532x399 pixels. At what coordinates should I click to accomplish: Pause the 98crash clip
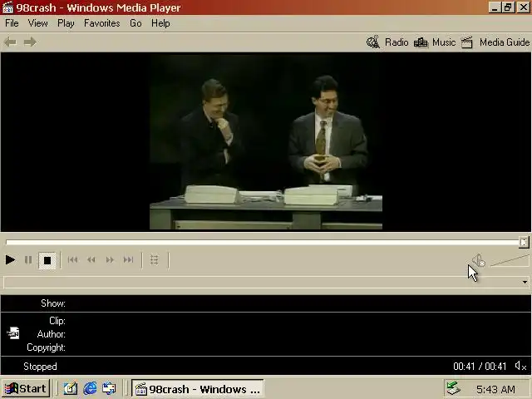pos(28,260)
